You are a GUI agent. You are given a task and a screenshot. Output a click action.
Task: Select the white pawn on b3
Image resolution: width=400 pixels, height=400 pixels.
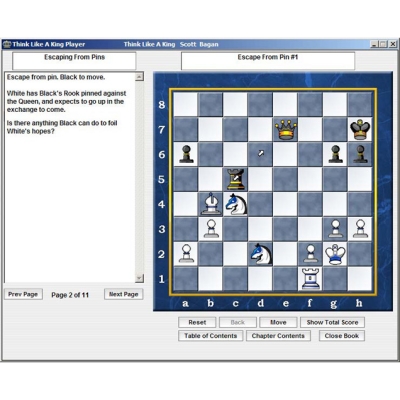211,229
